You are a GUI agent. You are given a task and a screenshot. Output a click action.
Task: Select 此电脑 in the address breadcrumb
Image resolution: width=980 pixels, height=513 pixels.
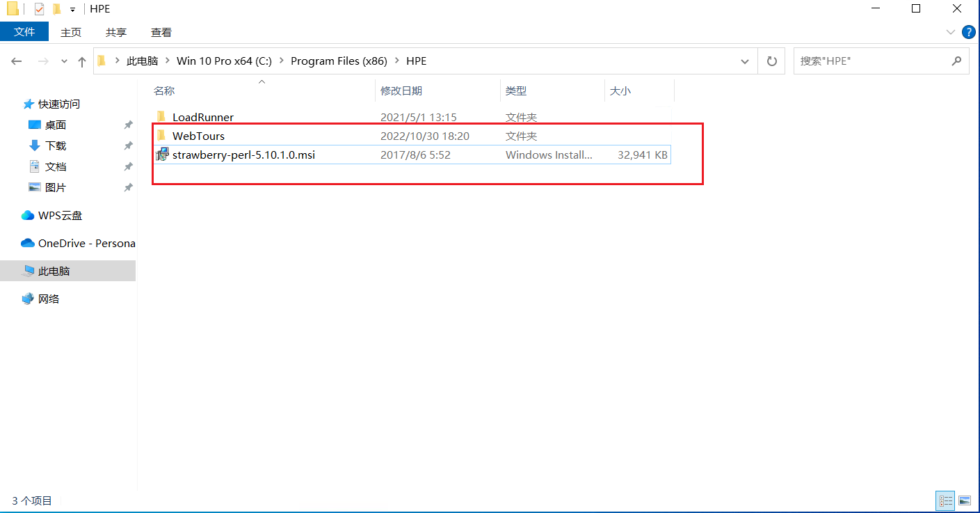point(143,61)
